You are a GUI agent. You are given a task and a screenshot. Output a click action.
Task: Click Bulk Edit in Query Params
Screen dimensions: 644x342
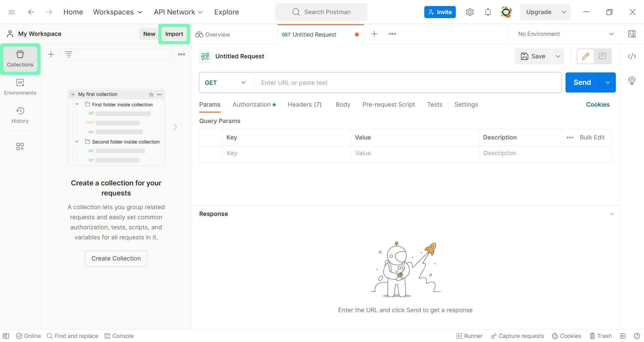click(592, 137)
